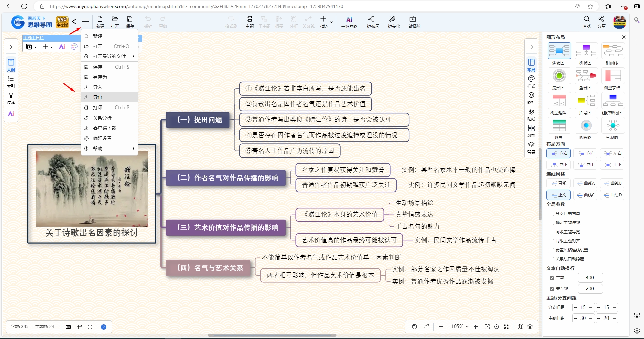
Task: Expand the 帮助 submenu arrow
Action: coord(134,149)
